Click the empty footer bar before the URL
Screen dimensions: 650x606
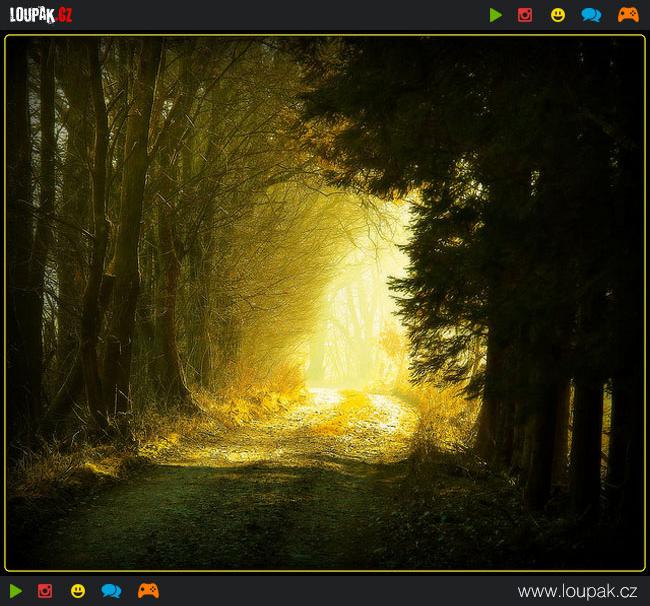tap(330, 591)
